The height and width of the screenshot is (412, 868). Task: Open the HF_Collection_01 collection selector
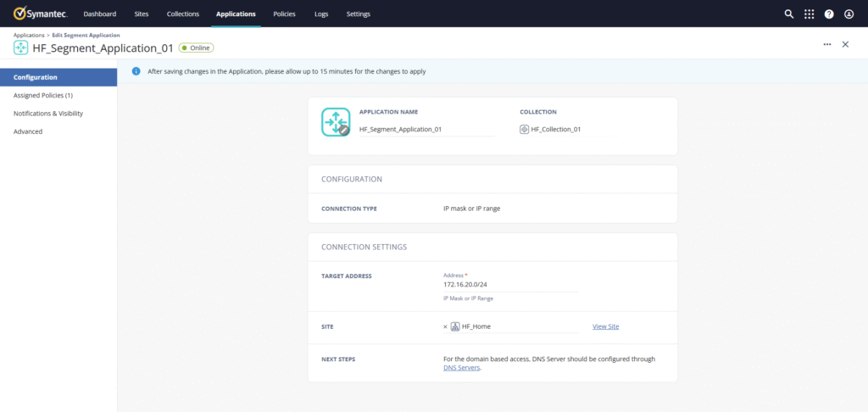561,130
